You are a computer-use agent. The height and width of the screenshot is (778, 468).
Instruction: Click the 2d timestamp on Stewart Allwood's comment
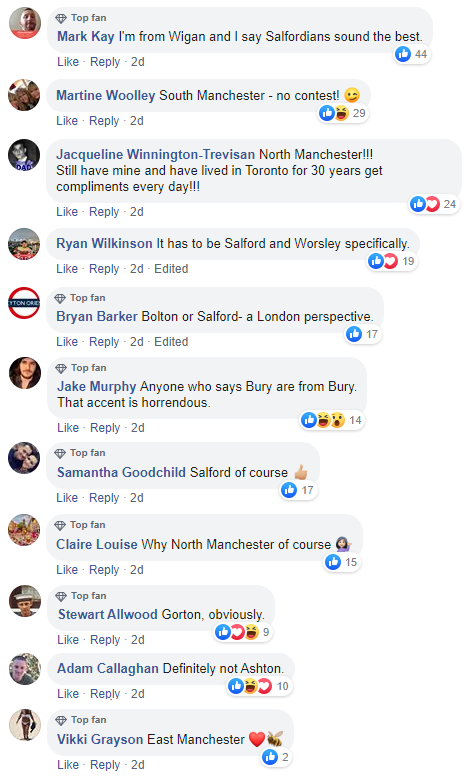137,640
